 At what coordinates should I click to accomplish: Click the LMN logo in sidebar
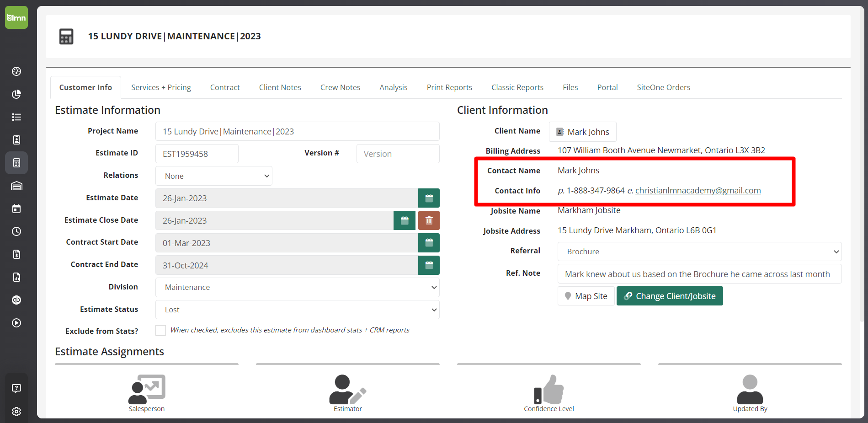[x=16, y=18]
